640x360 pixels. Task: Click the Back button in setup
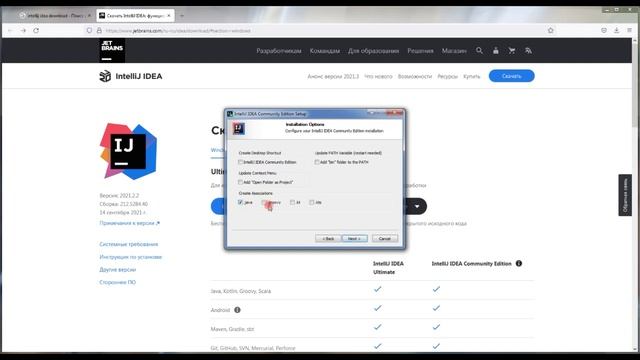point(328,238)
